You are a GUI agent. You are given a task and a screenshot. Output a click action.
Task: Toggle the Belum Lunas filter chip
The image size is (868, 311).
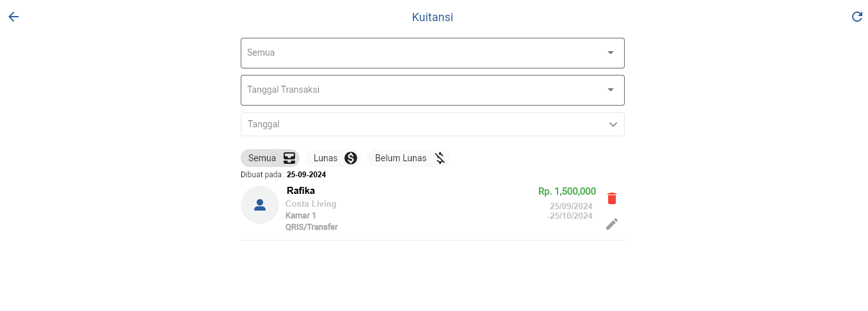coord(401,158)
